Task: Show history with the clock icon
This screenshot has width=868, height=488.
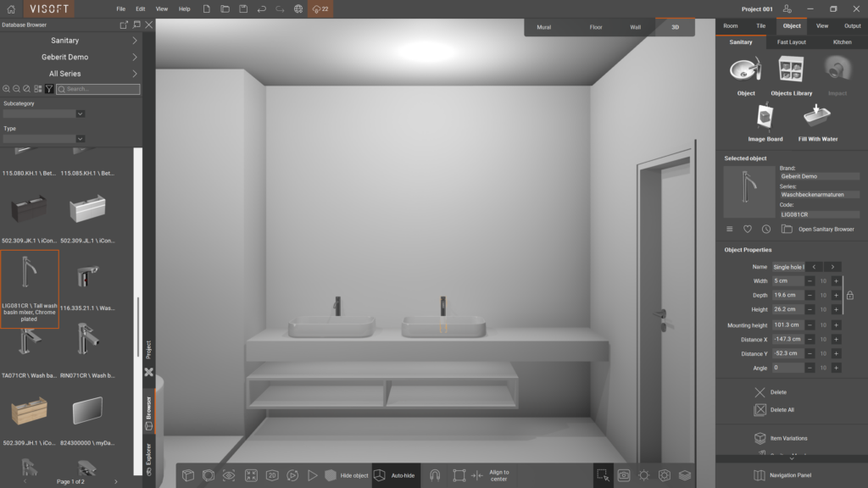Action: [766, 229]
